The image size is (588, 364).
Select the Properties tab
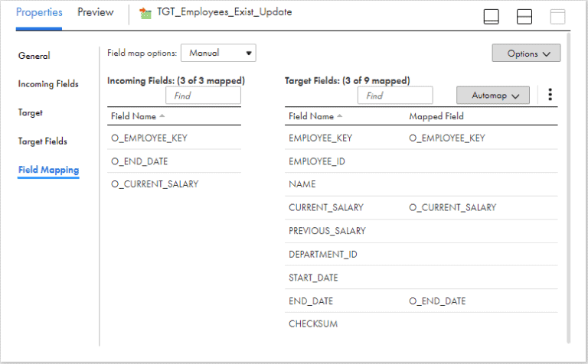click(40, 12)
